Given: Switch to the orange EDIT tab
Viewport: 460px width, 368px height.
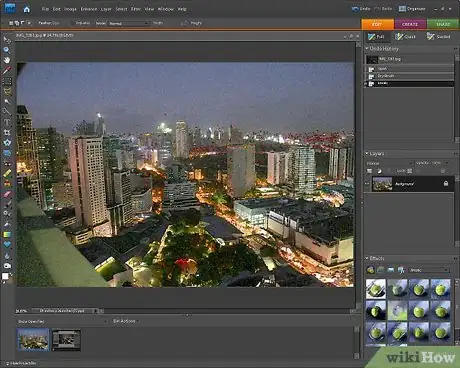Looking at the screenshot, I should tap(377, 24).
